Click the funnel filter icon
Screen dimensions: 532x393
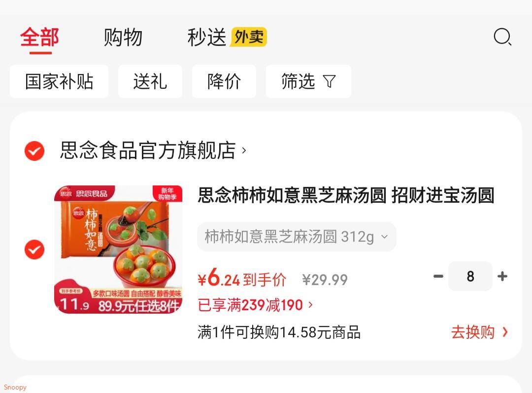(x=329, y=81)
